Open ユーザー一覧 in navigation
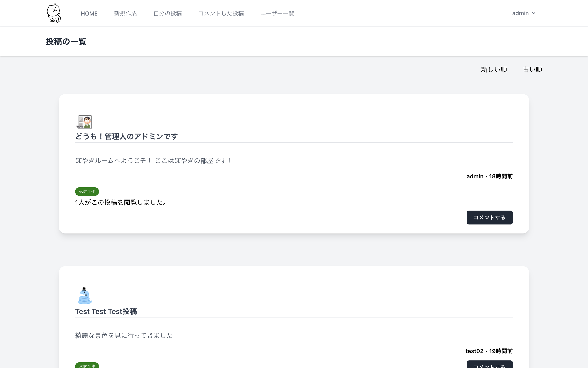The height and width of the screenshot is (368, 588). point(277,13)
